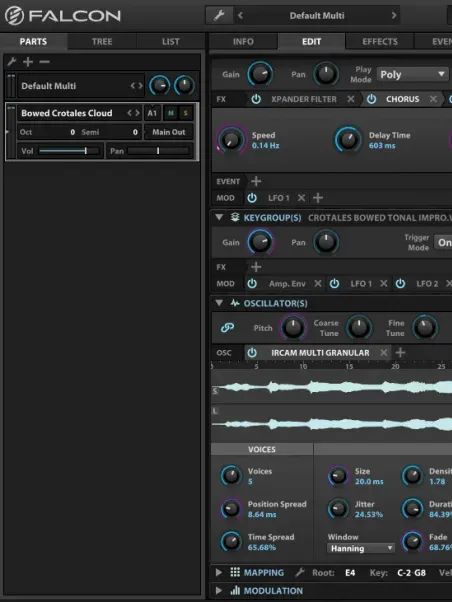This screenshot has width=452, height=602.
Task: Browse presets arrows for Bowed Crotales Cloud
Action: click(x=133, y=113)
